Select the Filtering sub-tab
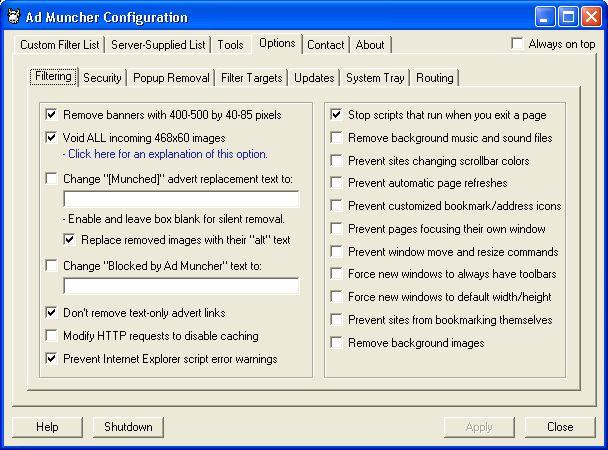The height and width of the screenshot is (450, 608). click(53, 76)
